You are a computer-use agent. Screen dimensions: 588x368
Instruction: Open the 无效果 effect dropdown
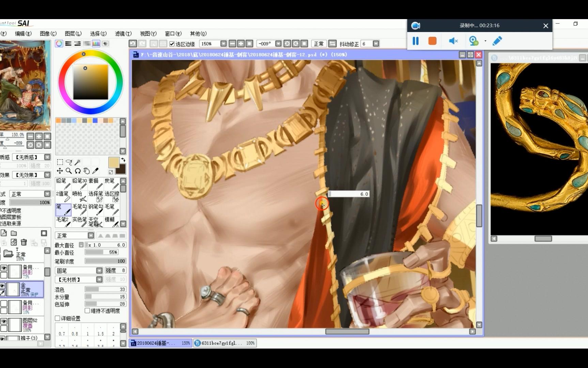pos(47,175)
